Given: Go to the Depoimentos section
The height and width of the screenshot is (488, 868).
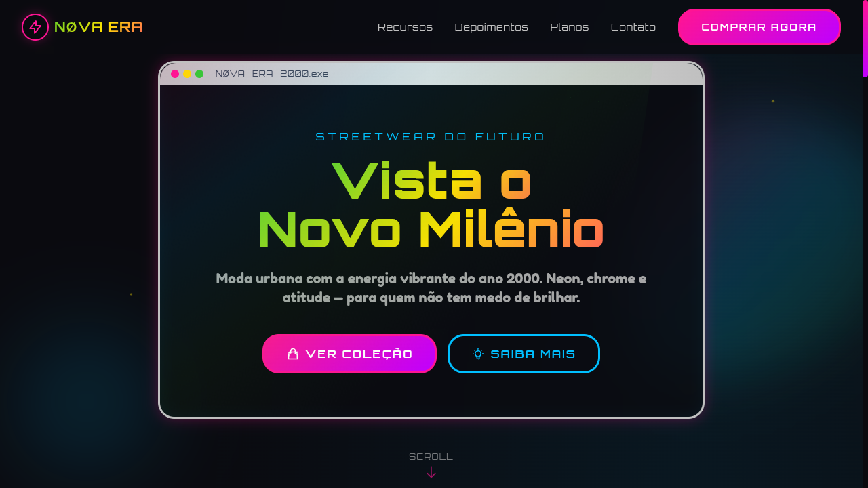Looking at the screenshot, I should [491, 27].
